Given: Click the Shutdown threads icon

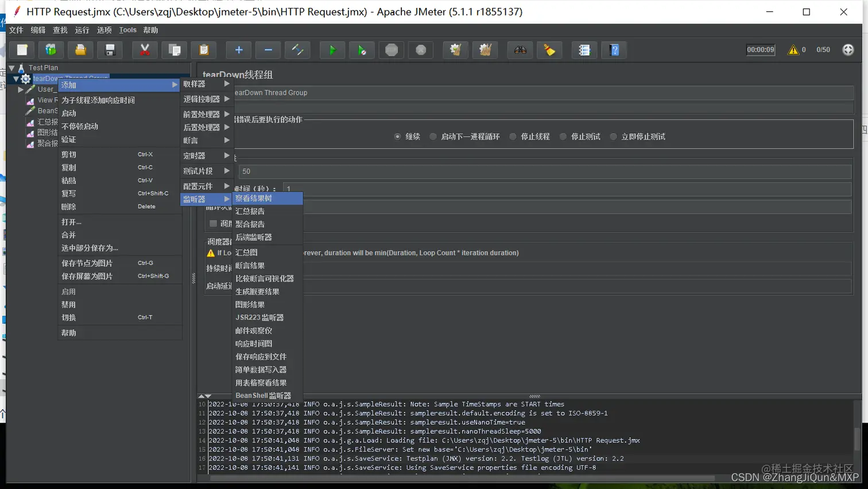Looking at the screenshot, I should click(421, 50).
